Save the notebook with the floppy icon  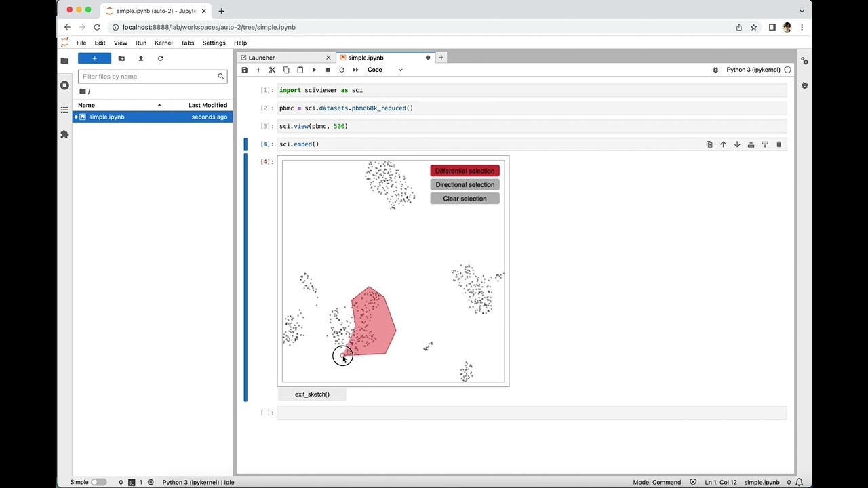click(245, 70)
